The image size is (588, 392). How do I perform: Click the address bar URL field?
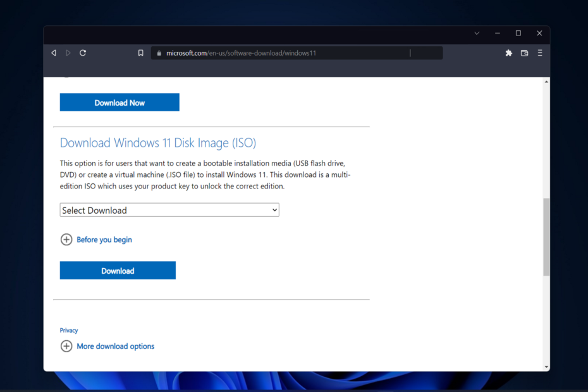pyautogui.click(x=297, y=53)
